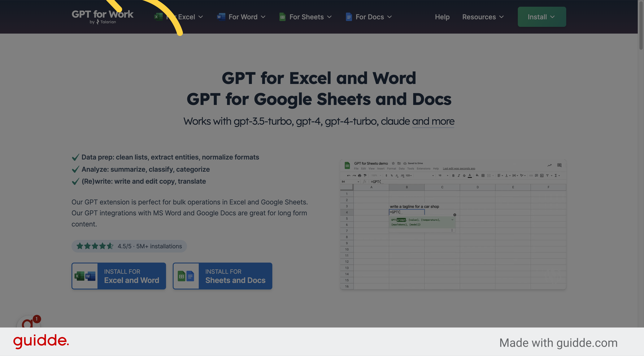Click the "Made with guidde.com" text
Viewport: 644px width, 356px height.
click(x=558, y=343)
